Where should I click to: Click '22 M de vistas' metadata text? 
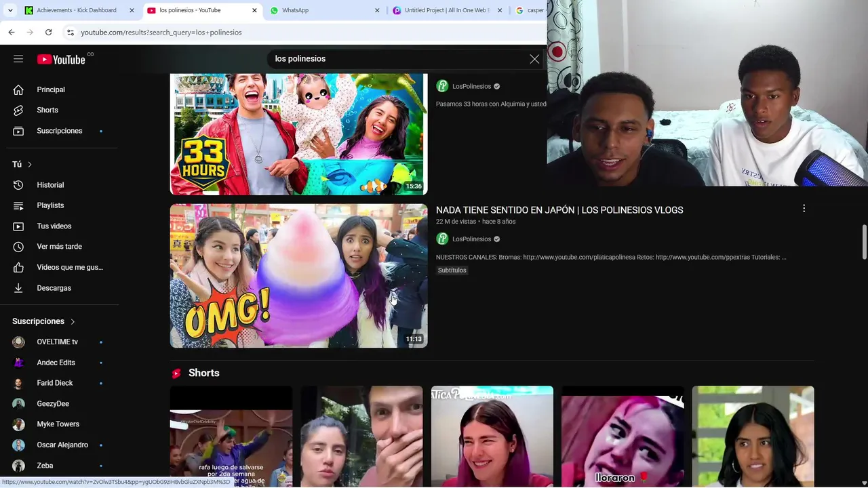(x=456, y=222)
